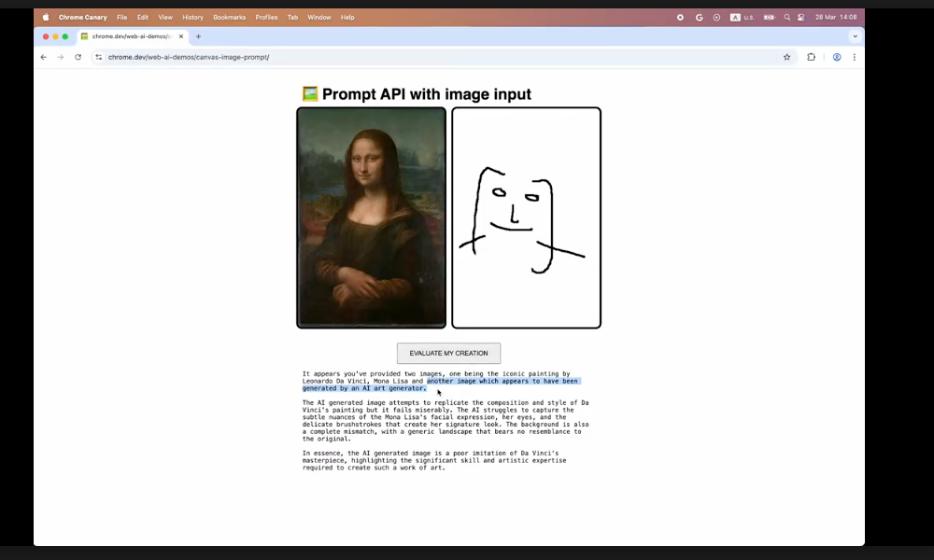Click paragraph starting 'In essence, the AI generated'
Image resolution: width=934 pixels, height=560 pixels.
[x=434, y=460]
